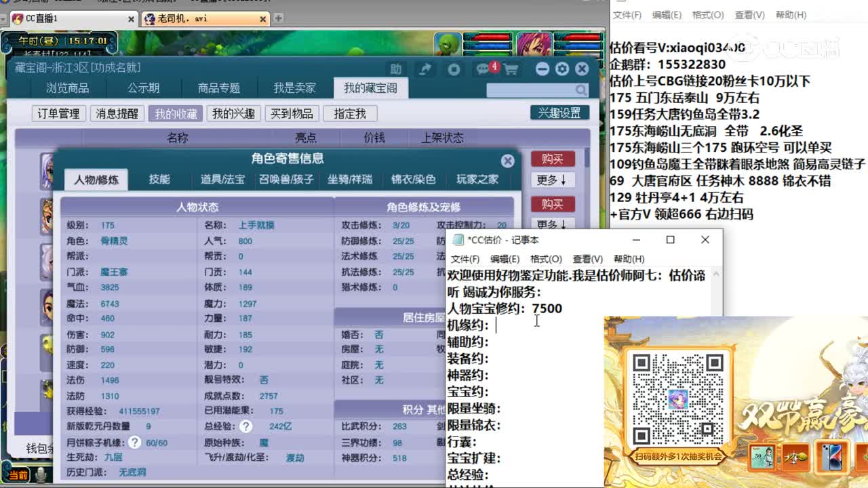Open 文件(F) menu in CC估价 Notepad

[x=465, y=259]
